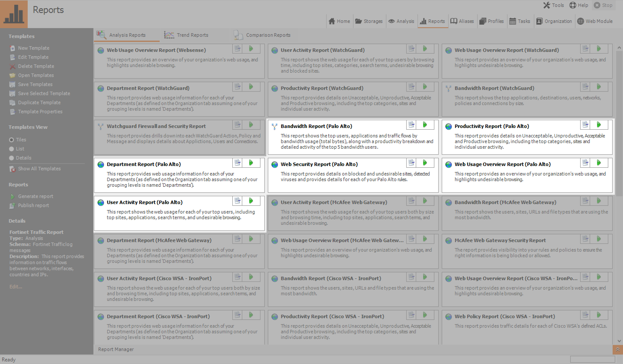
Task: Click Publish report in sidebar
Action: 33,206
